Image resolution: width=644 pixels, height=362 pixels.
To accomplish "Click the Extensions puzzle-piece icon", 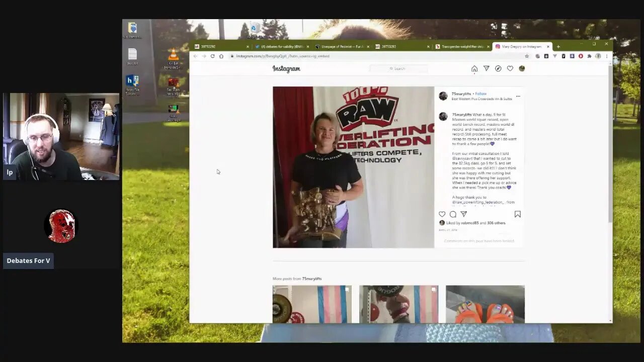I will coord(589,56).
